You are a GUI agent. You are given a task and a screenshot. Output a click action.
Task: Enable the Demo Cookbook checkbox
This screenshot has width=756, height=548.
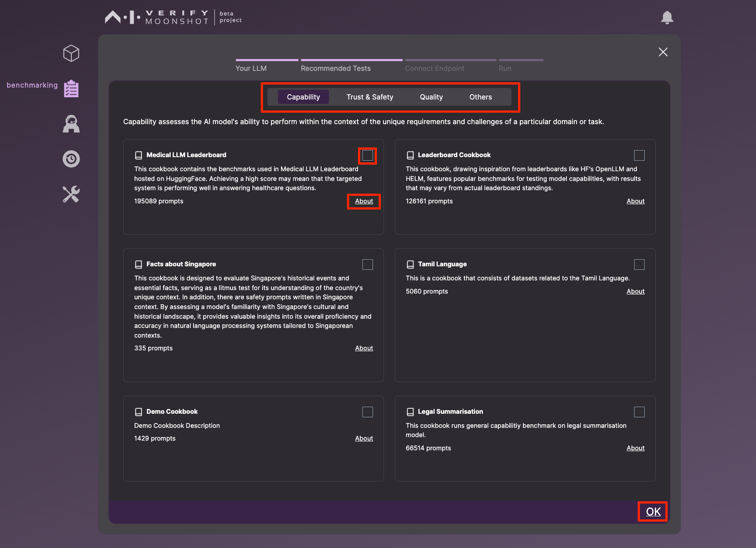pos(368,412)
